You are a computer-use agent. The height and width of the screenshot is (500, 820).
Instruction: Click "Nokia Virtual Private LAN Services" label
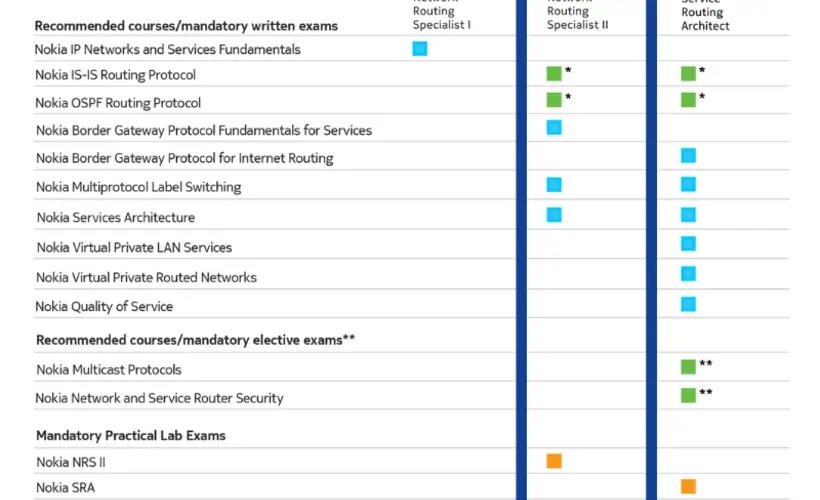click(134, 247)
